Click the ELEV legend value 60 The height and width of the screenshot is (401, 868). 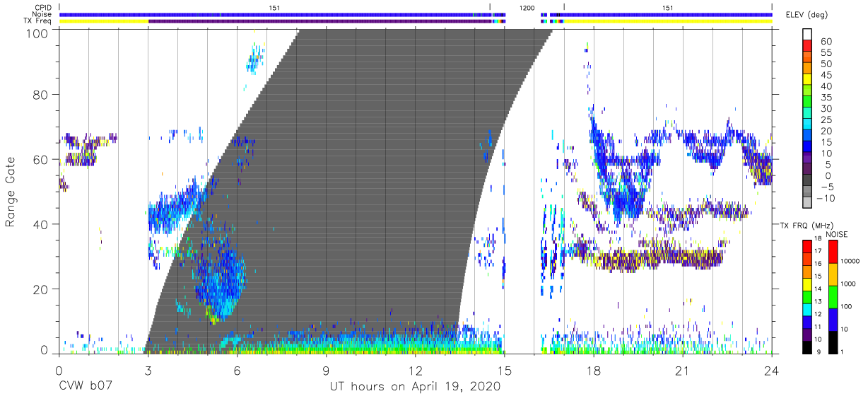click(825, 41)
